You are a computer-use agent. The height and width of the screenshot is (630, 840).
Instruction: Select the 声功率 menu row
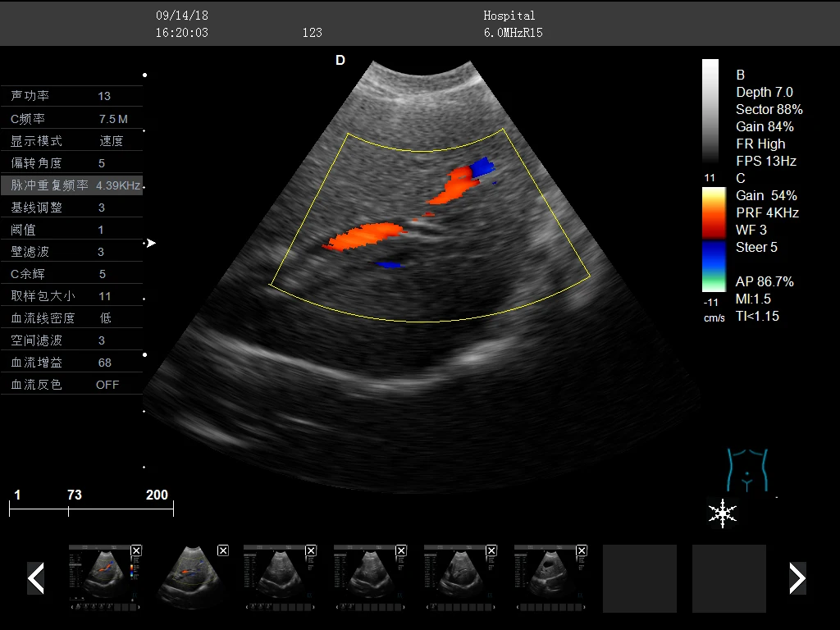tap(71, 96)
